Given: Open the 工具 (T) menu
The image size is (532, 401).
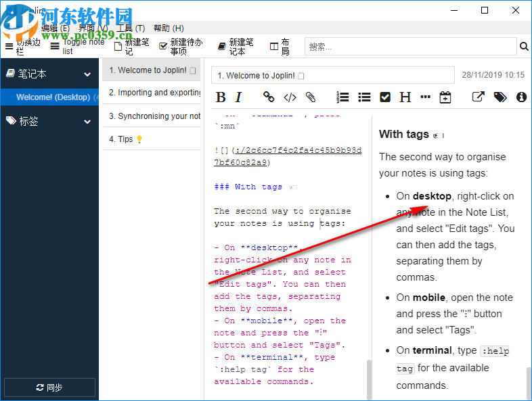Looking at the screenshot, I should click(x=131, y=28).
